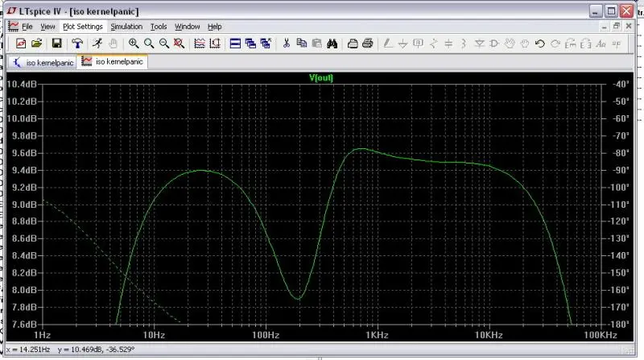Click the scissors Cut icon
Image resolution: width=644 pixels, height=360 pixels.
286,43
